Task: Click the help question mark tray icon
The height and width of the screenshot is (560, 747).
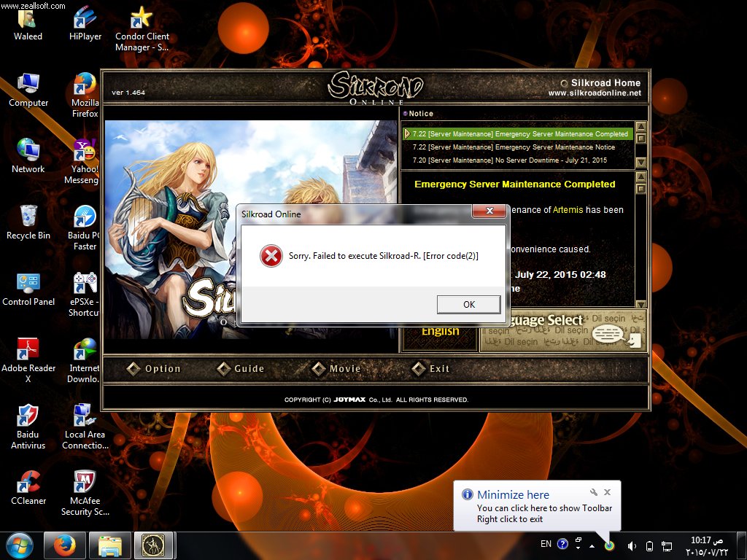Action: [x=562, y=544]
